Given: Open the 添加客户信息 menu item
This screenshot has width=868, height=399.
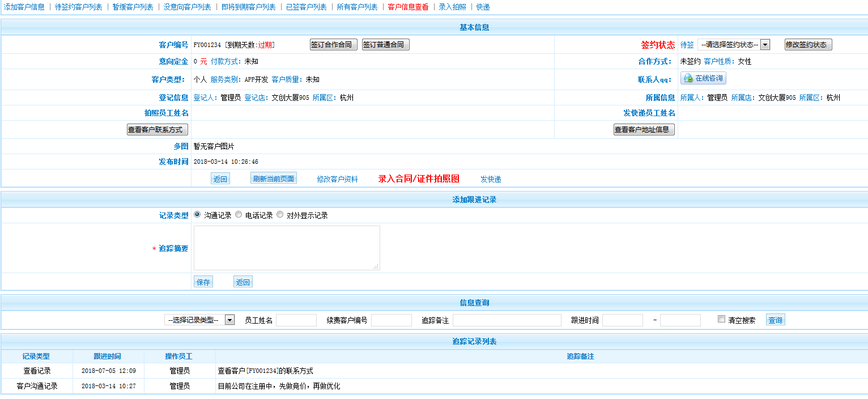Looking at the screenshot, I should (24, 7).
